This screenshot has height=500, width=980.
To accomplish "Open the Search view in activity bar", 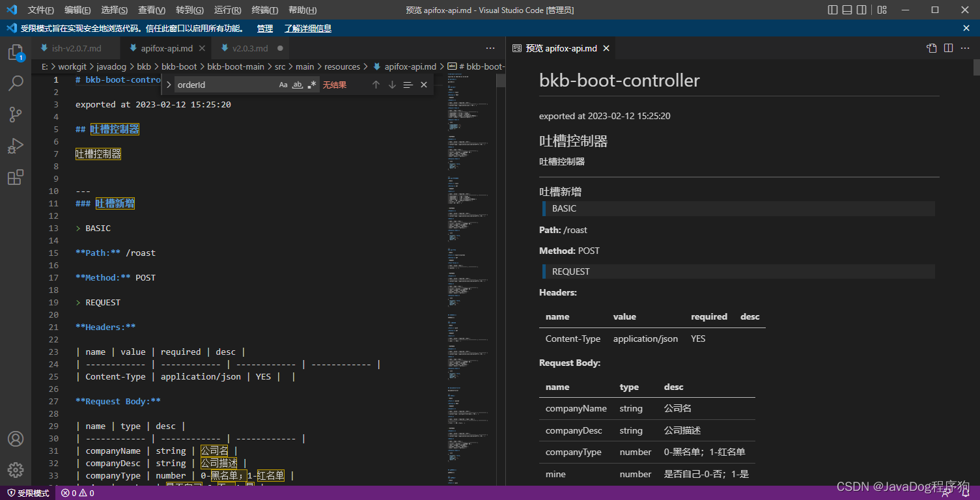I will point(16,83).
